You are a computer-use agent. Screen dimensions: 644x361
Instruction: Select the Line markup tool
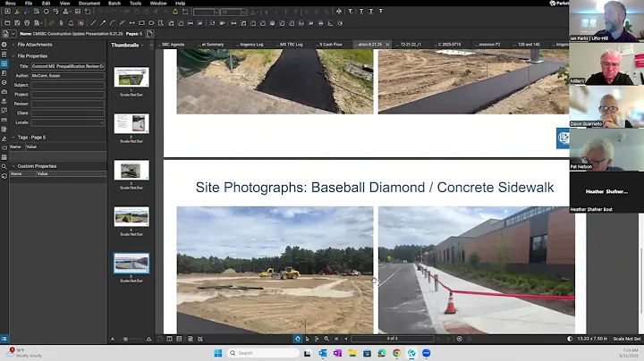93,23
